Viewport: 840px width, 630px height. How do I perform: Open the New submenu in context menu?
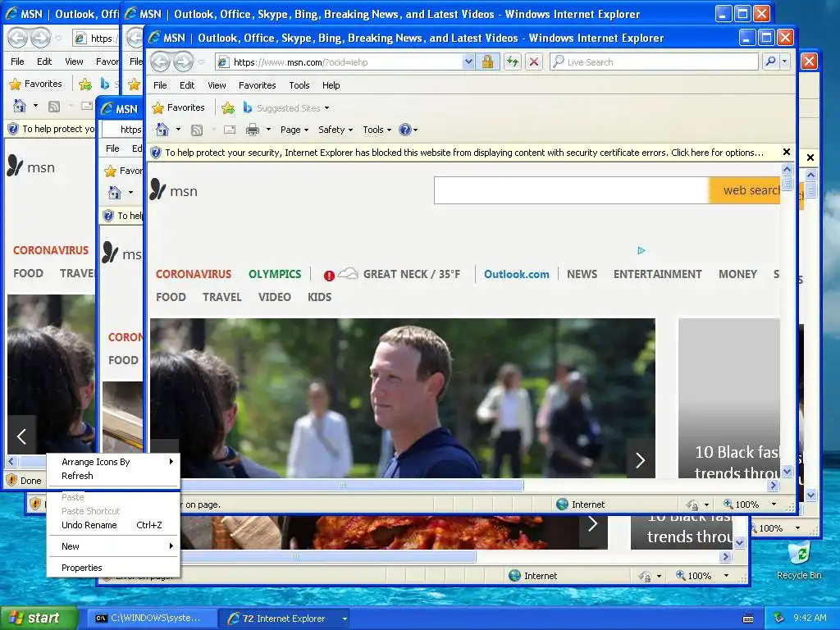pos(113,546)
